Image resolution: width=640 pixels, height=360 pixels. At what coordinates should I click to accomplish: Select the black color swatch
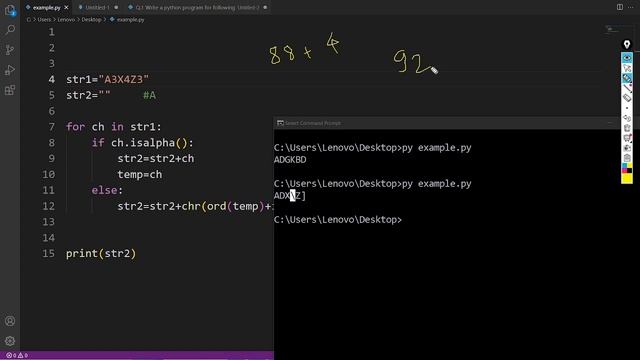(x=630, y=170)
